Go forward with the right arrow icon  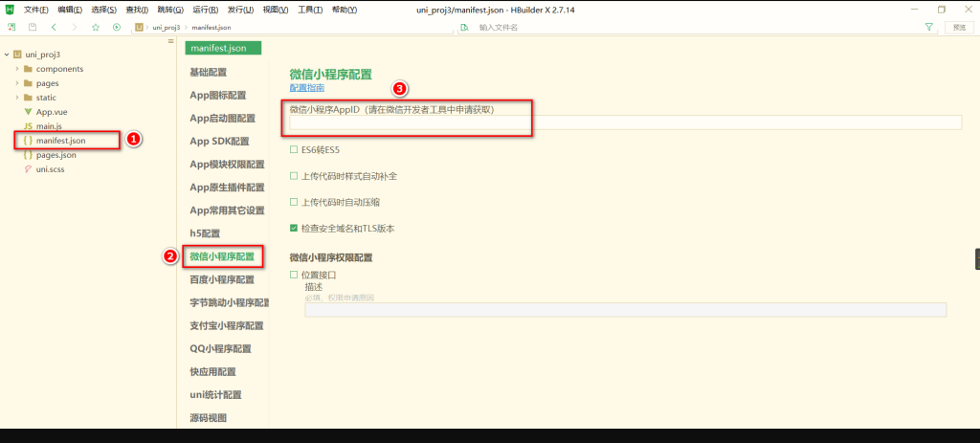pos(75,28)
